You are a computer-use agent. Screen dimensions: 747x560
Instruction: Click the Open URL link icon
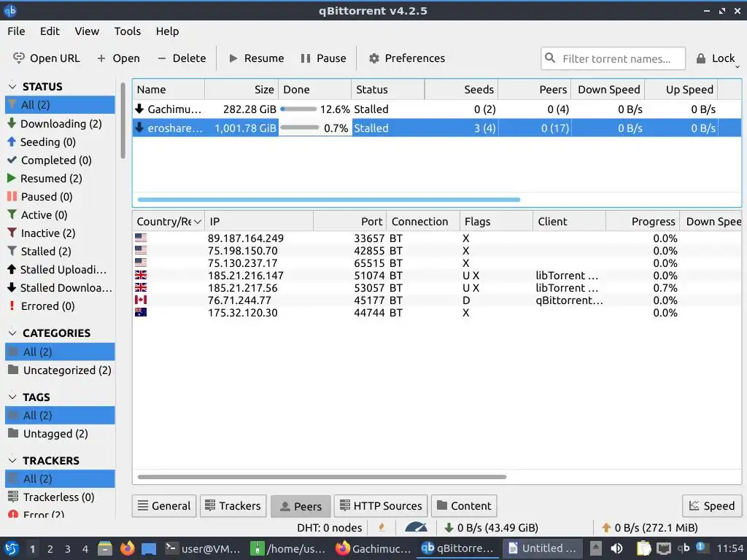[x=18, y=58]
